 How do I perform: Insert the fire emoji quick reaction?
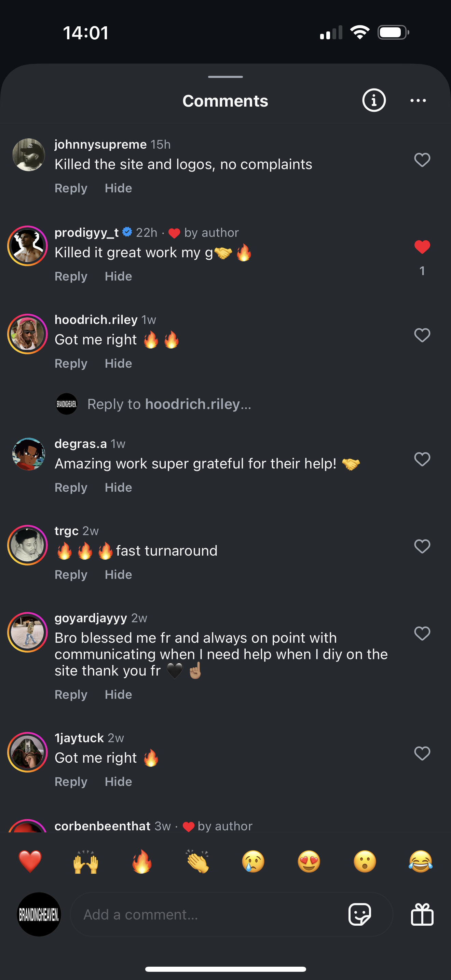pyautogui.click(x=141, y=862)
